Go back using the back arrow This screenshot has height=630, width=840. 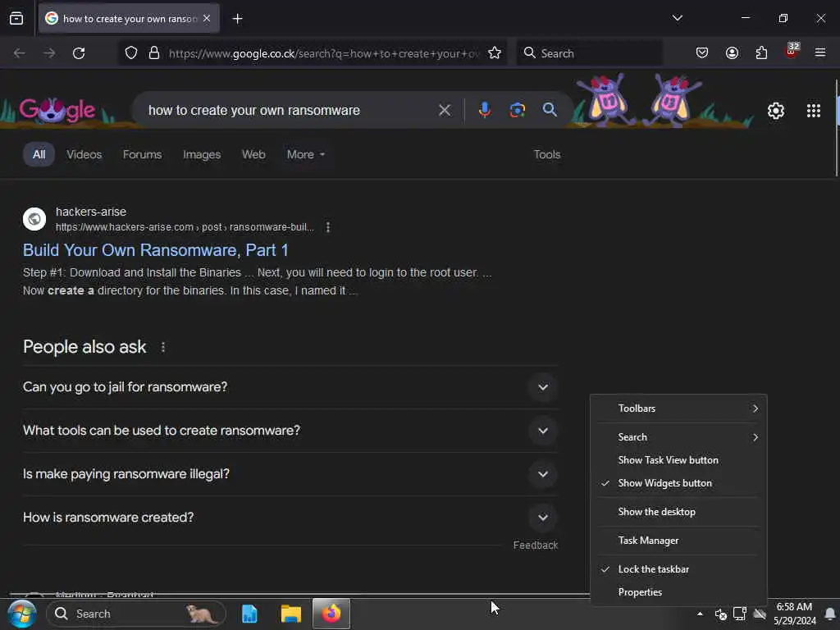click(x=20, y=53)
